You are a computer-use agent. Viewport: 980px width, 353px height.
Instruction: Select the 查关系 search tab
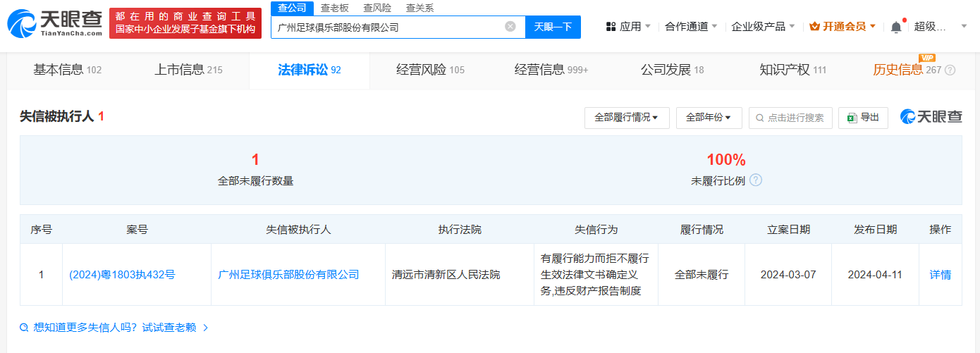pos(420,8)
